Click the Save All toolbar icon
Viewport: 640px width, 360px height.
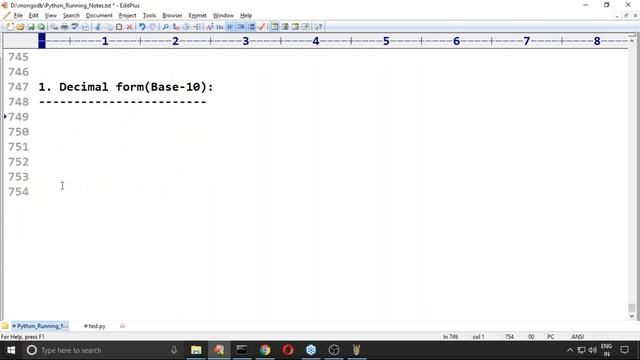(x=41, y=27)
